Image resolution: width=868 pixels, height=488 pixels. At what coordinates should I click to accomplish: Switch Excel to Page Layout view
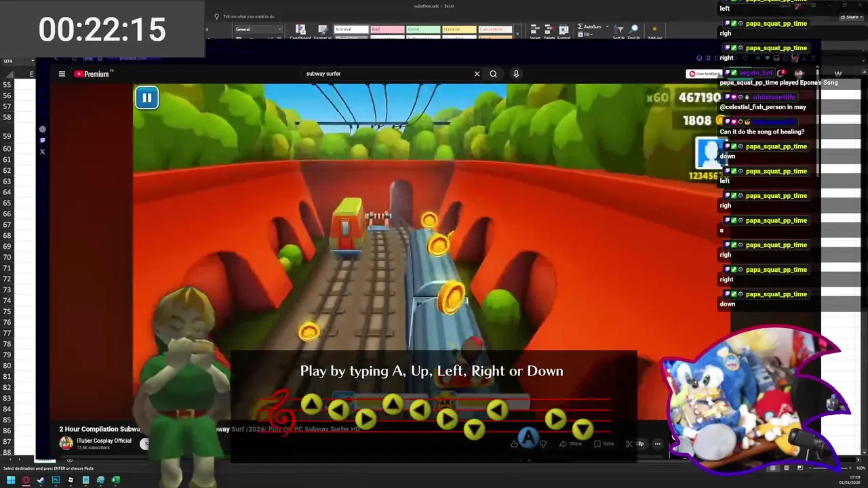pos(787,468)
